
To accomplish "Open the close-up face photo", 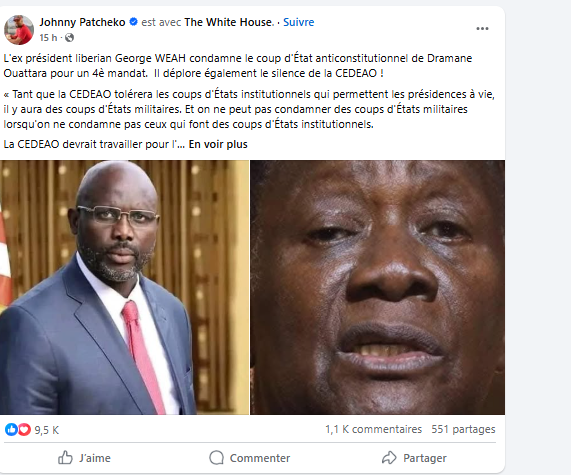I will [377, 287].
